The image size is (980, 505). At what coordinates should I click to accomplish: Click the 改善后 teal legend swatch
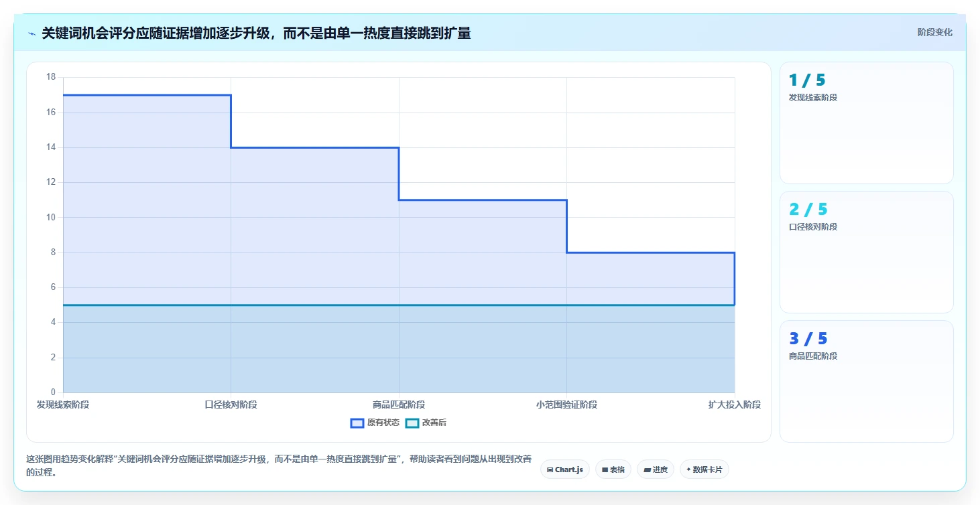coord(412,423)
